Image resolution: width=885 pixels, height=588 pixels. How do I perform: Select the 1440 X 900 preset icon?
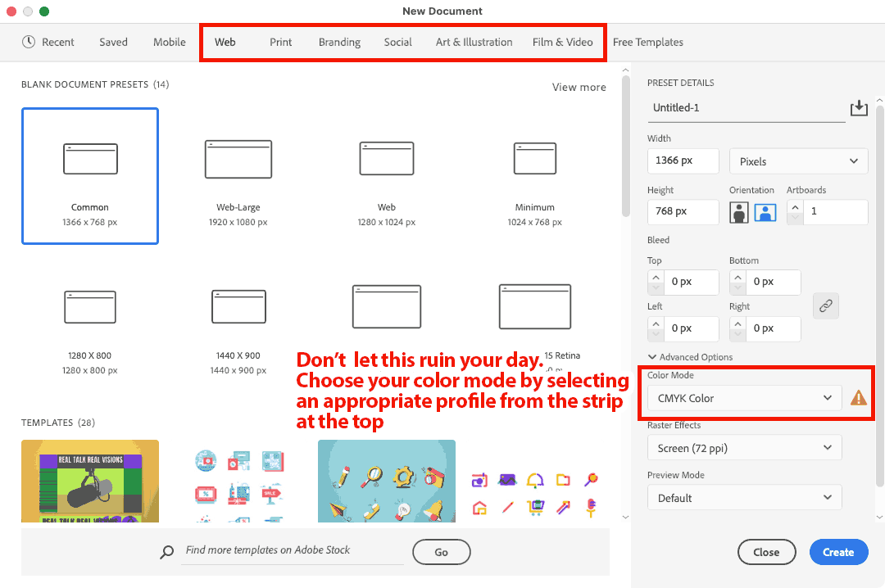(x=238, y=306)
